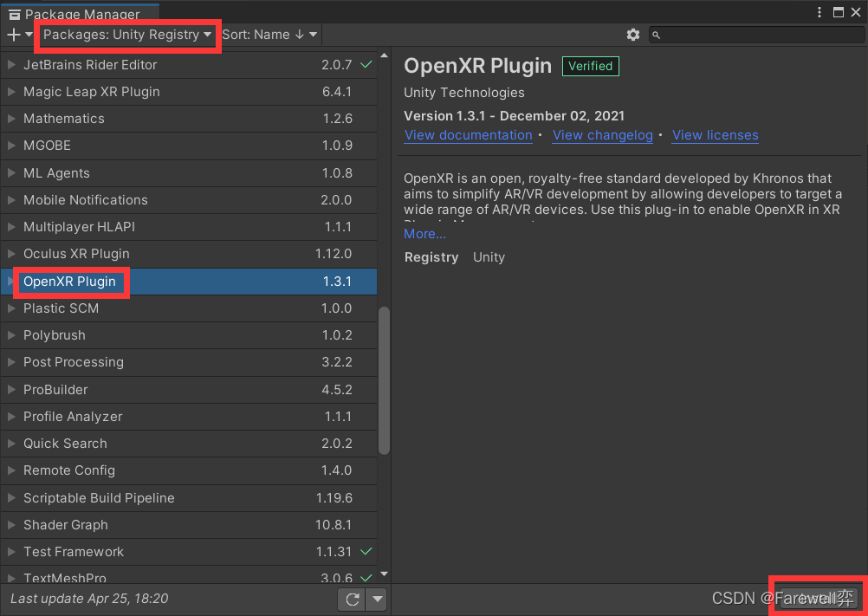Open the dropdown beside the refresh button
Screen dimensions: 868x616
click(x=378, y=599)
